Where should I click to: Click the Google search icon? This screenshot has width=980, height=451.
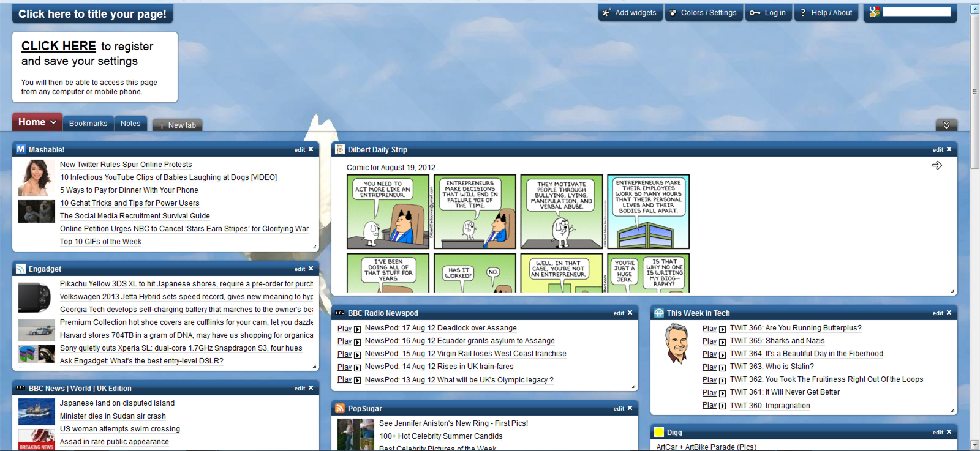[874, 12]
